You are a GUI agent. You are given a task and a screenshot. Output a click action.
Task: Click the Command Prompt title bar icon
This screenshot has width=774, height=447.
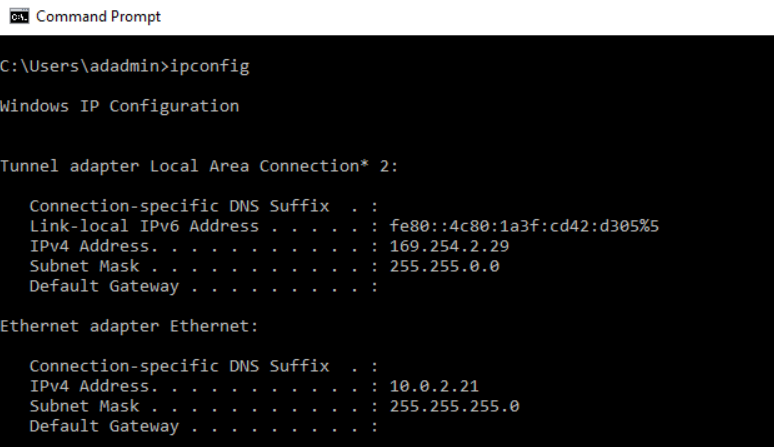coord(18,17)
